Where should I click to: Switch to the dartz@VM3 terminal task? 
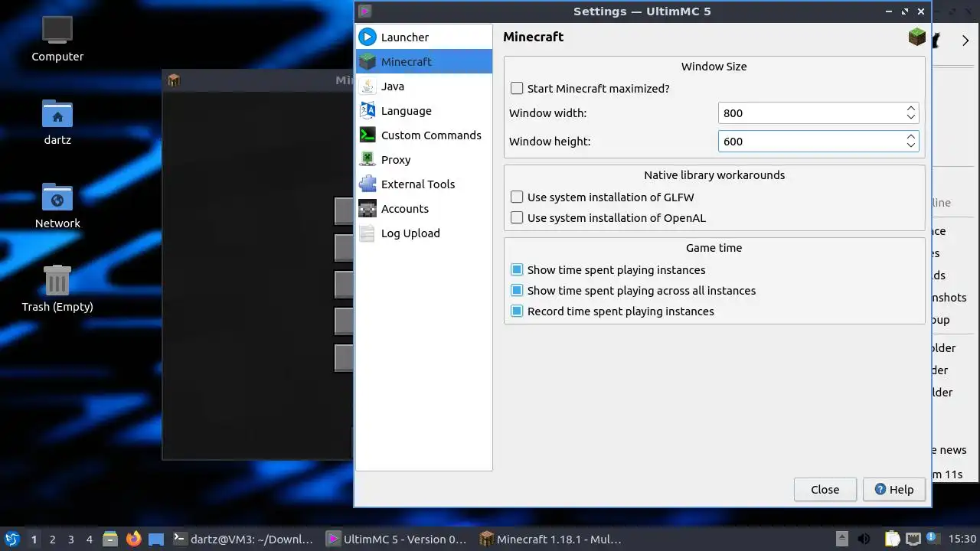(243, 539)
